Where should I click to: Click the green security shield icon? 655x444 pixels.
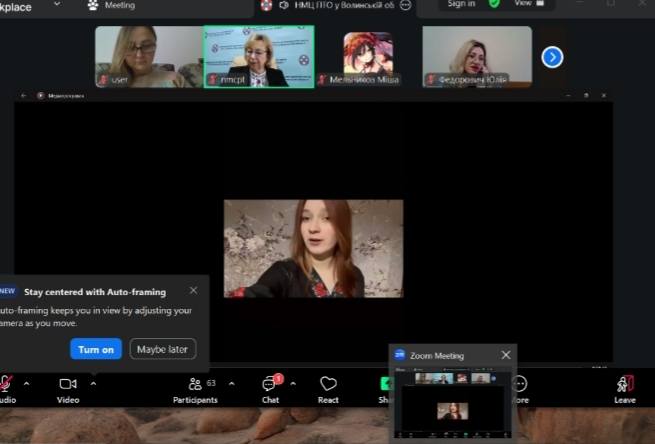click(x=494, y=4)
